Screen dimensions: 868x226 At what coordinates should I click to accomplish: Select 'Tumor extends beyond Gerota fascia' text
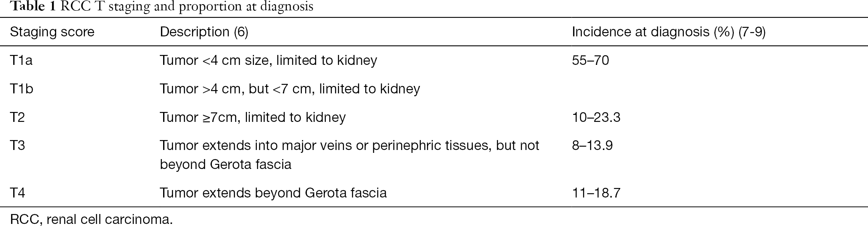(x=273, y=193)
